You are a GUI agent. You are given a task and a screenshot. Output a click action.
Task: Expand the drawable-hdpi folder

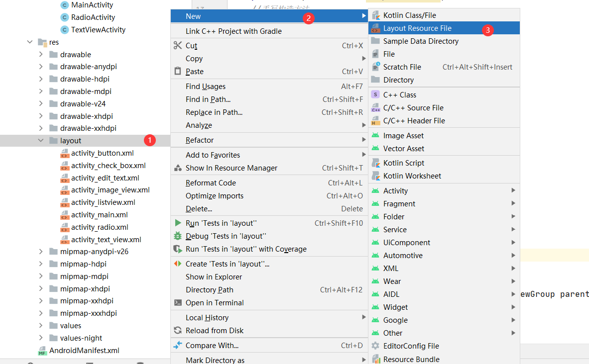pos(41,79)
